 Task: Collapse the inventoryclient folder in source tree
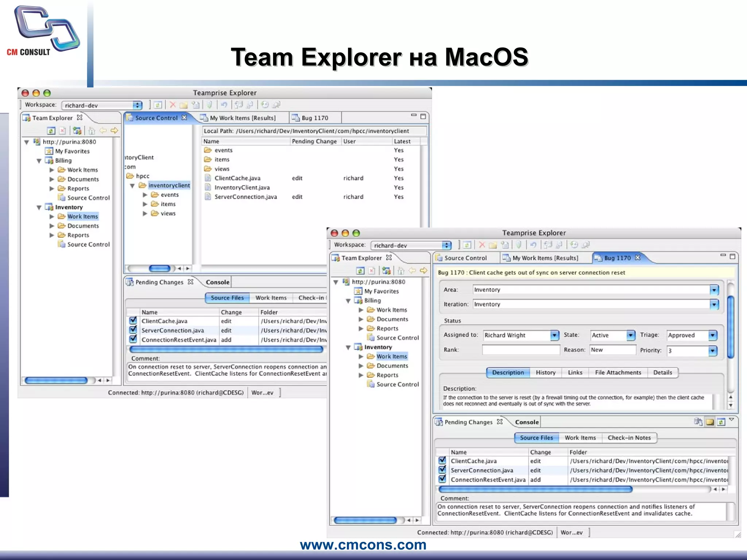click(x=132, y=186)
